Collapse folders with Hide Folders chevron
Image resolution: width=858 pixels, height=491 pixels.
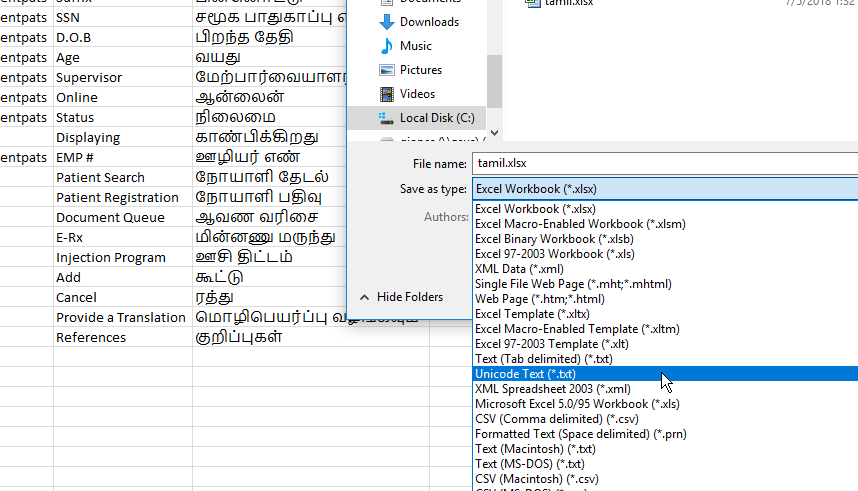(364, 297)
